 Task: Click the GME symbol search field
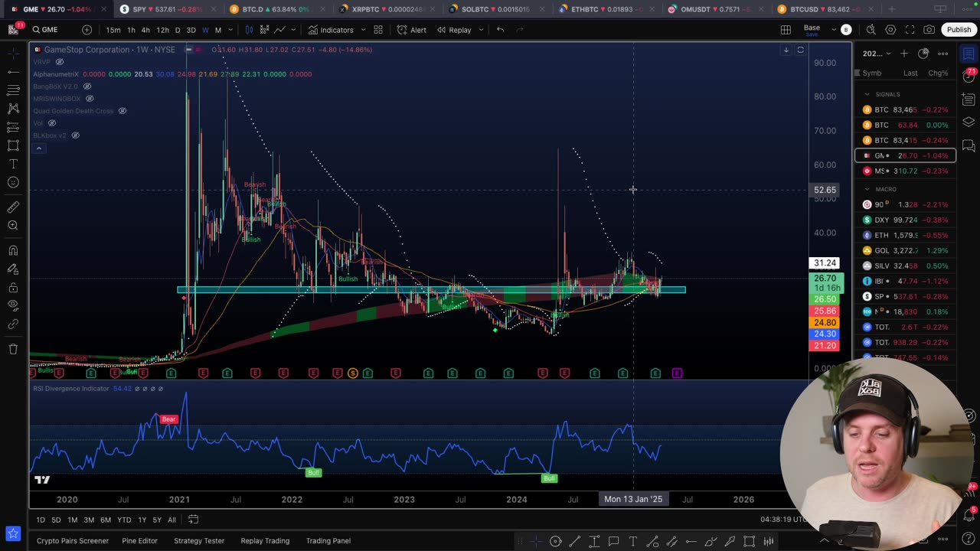[50, 30]
